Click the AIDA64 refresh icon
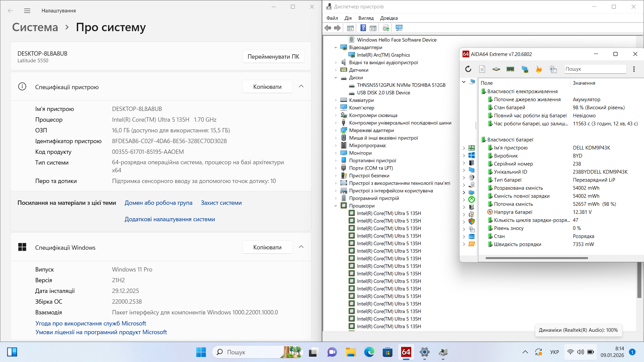644x362 pixels. point(468,69)
